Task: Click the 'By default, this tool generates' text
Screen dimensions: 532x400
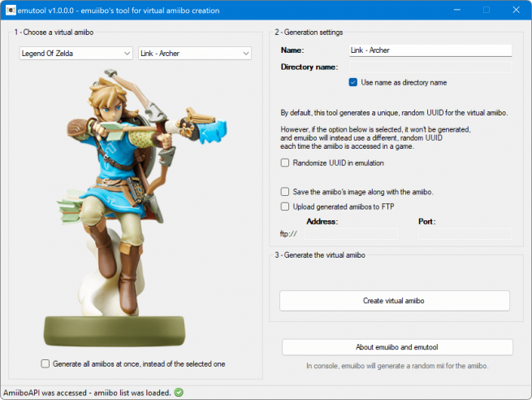Action: coord(394,113)
